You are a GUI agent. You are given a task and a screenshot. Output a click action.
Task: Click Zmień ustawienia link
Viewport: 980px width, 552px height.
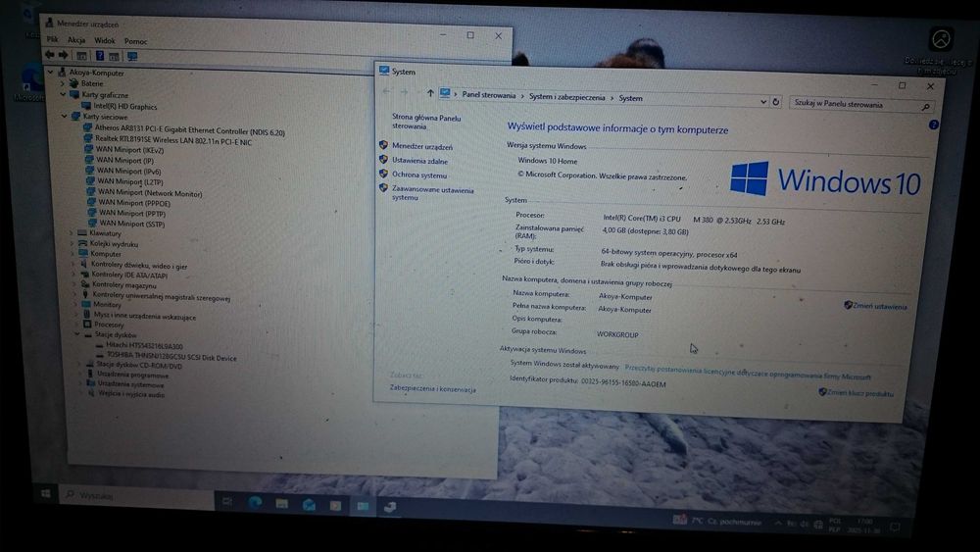click(x=875, y=306)
